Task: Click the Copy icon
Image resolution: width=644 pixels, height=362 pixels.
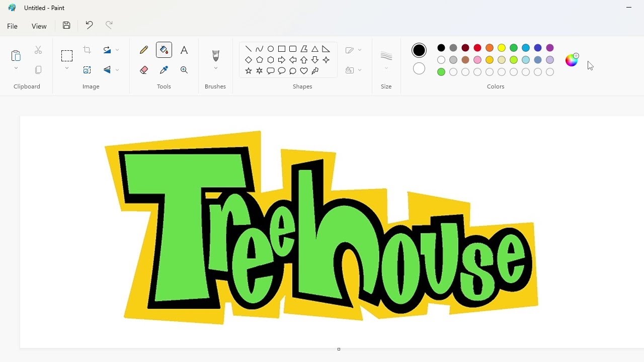Action: coord(38,70)
